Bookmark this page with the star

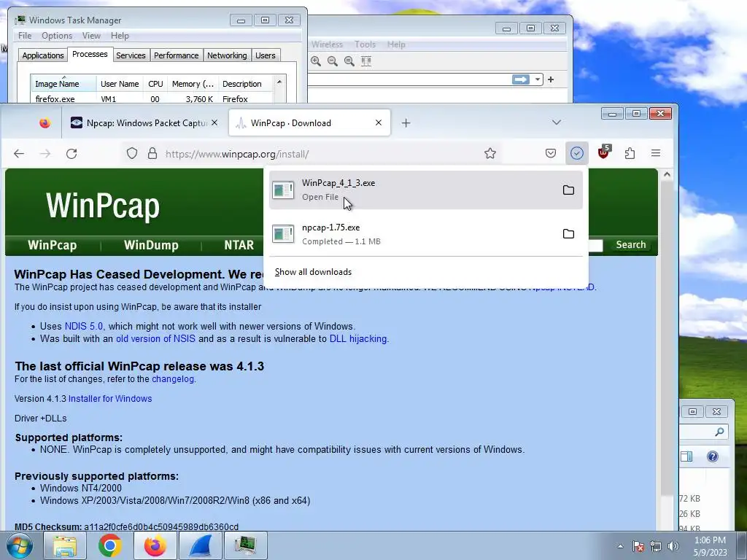489,153
